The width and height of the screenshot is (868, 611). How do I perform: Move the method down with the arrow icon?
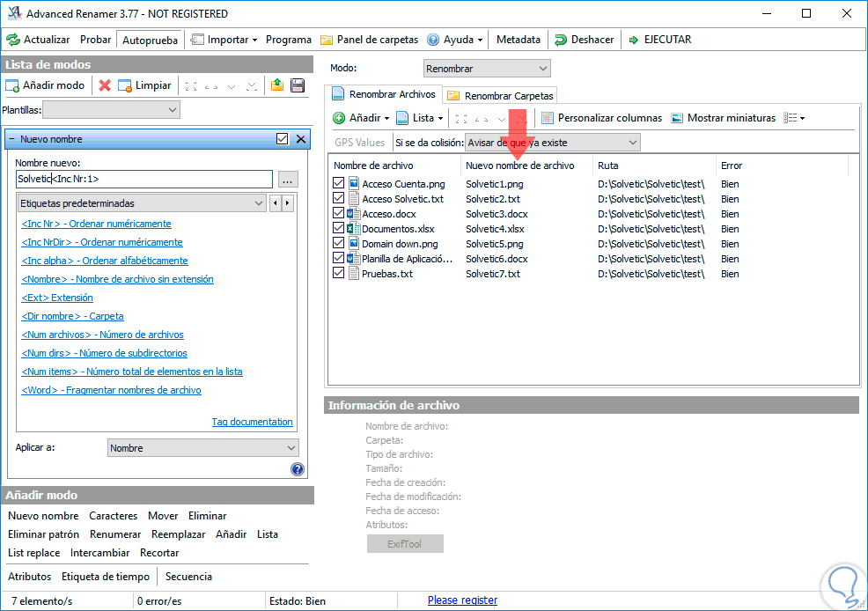pyautogui.click(x=232, y=86)
